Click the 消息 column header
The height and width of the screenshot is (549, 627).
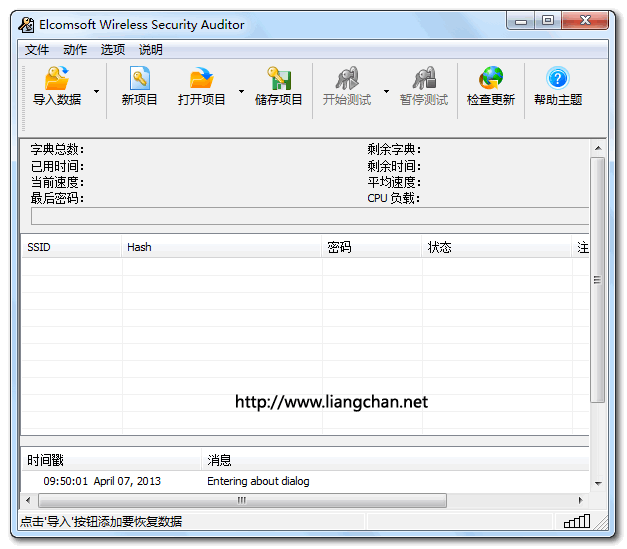coord(395,460)
